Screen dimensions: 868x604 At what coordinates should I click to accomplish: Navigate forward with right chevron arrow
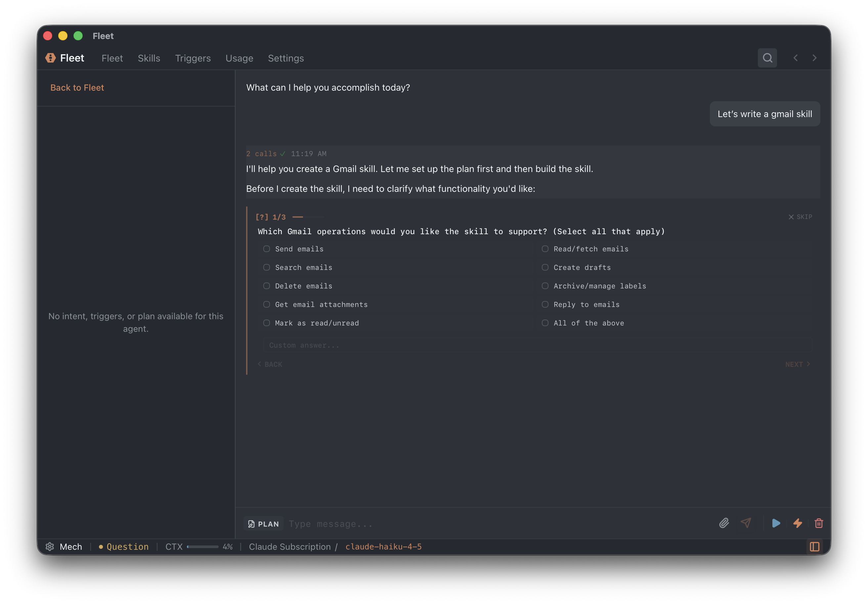tap(814, 58)
